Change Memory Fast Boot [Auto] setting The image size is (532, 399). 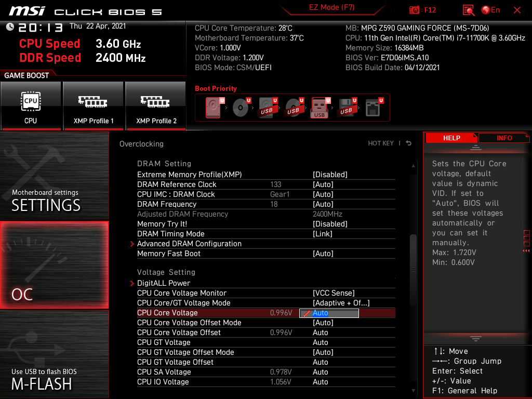click(323, 254)
